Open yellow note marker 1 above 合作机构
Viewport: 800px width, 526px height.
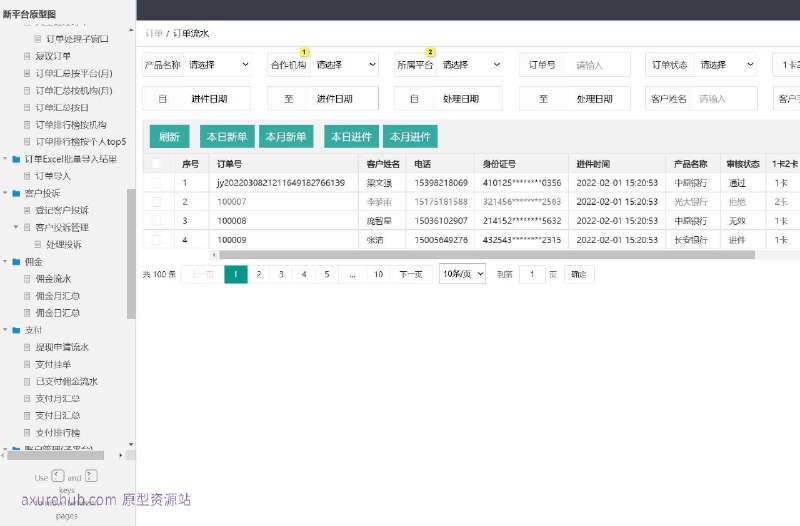304,52
